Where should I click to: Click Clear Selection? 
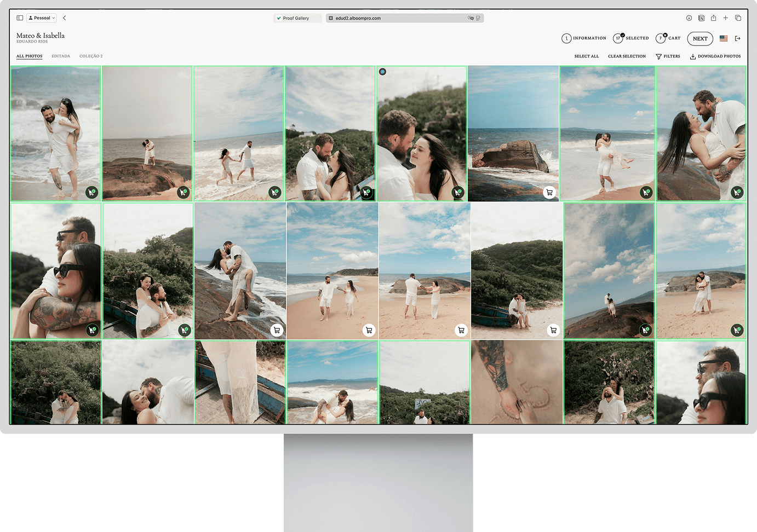627,56
